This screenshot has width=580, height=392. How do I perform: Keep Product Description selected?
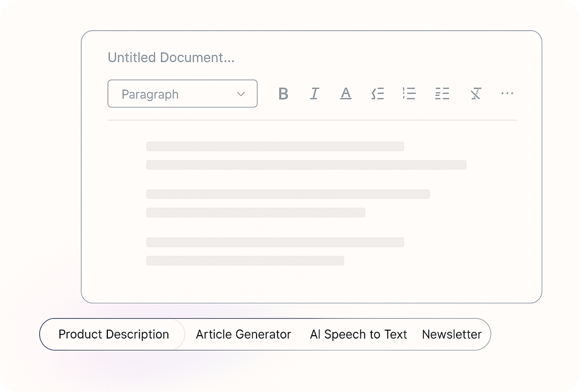coord(114,334)
